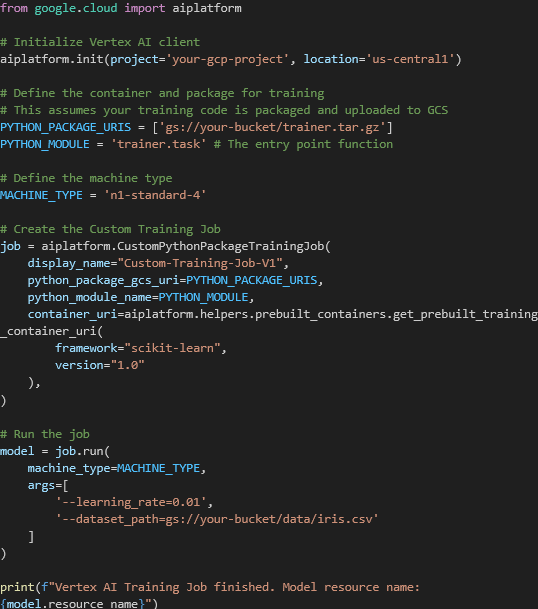Click the PYTHON_MODULE variable definition
The width and height of the screenshot is (538, 609).
[45, 144]
